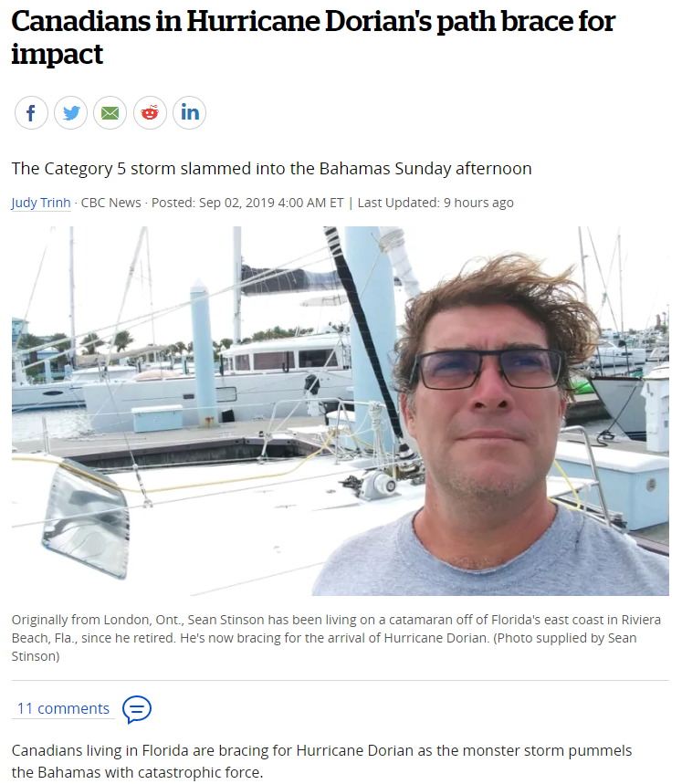Share the article on Reddit
The height and width of the screenshot is (784, 682).
150,113
